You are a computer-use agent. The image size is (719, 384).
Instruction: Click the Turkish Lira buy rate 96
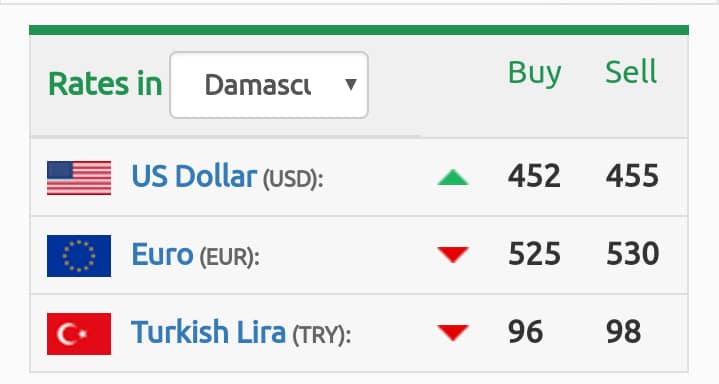[525, 332]
